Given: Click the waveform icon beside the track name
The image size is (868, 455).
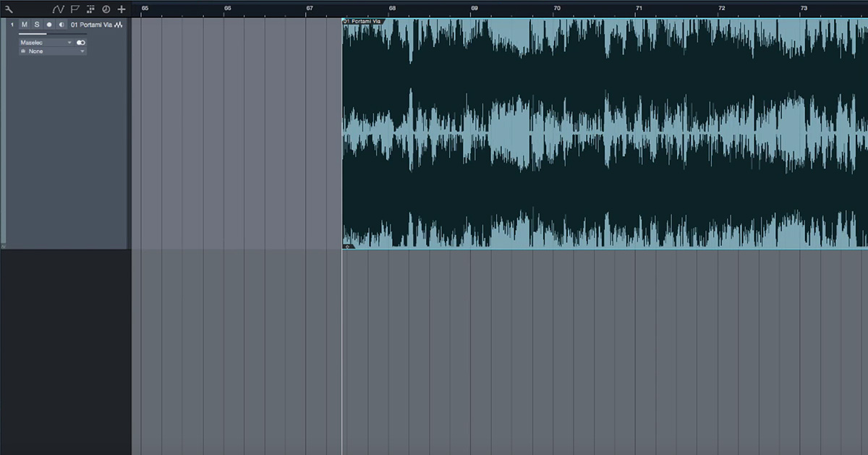Looking at the screenshot, I should pyautogui.click(x=119, y=25).
